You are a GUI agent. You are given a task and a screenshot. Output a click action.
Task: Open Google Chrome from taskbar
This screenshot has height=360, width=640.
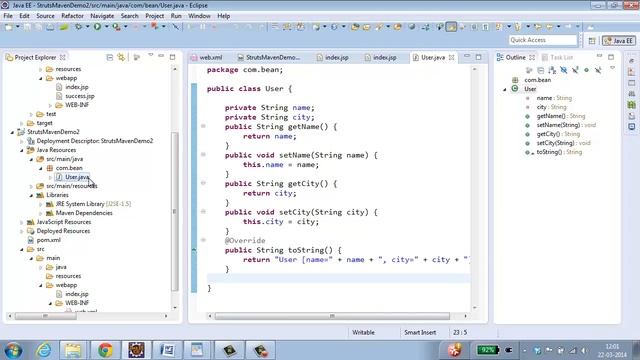pyautogui.click(x=105, y=350)
